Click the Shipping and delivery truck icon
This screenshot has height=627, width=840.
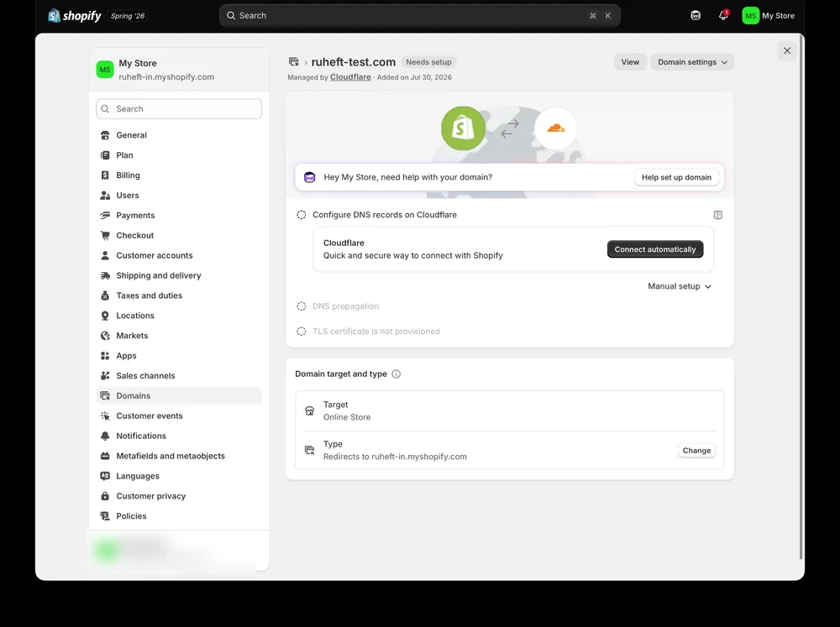105,276
